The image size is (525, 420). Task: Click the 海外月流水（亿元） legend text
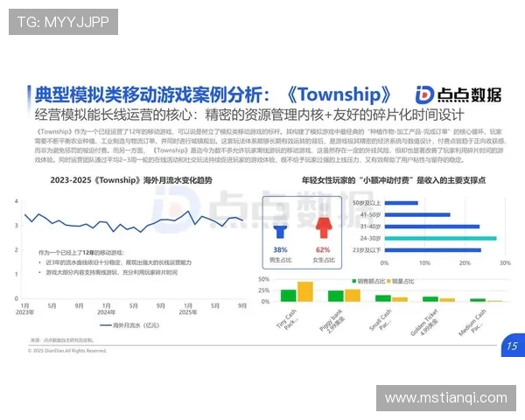pyautogui.click(x=136, y=325)
